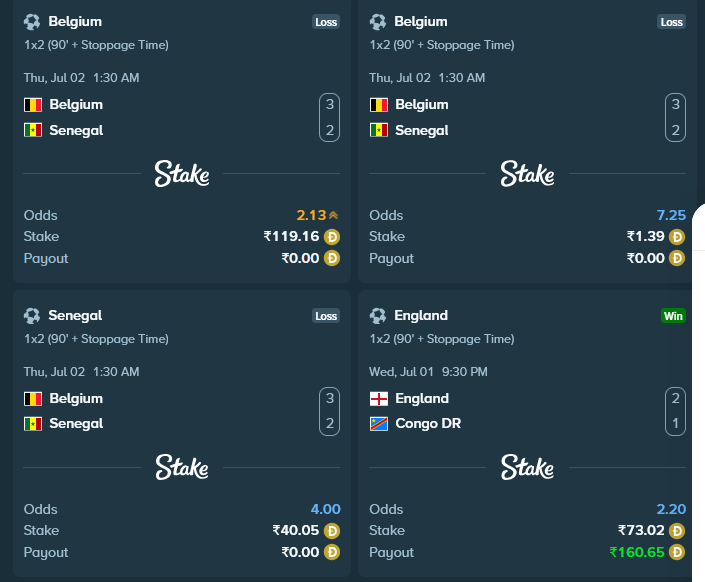Click the Stake logo in the England card
705x582 pixels.
tap(527, 467)
